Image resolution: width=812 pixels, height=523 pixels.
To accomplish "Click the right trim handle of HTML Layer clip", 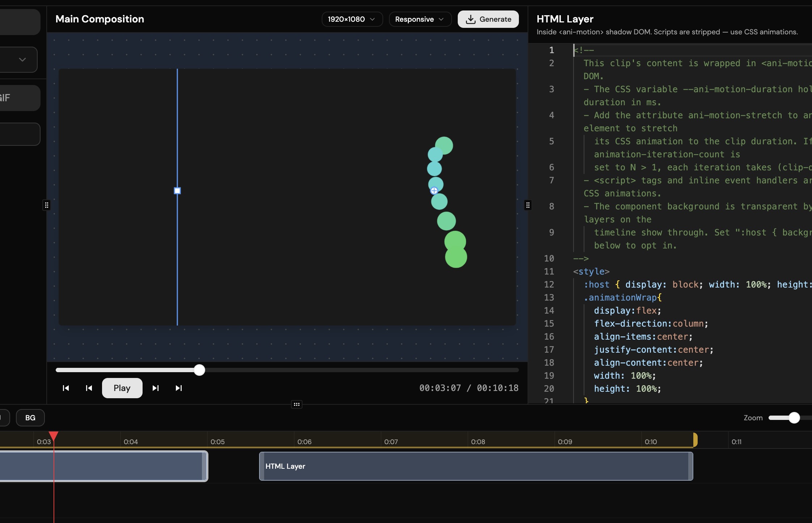I will click(690, 466).
